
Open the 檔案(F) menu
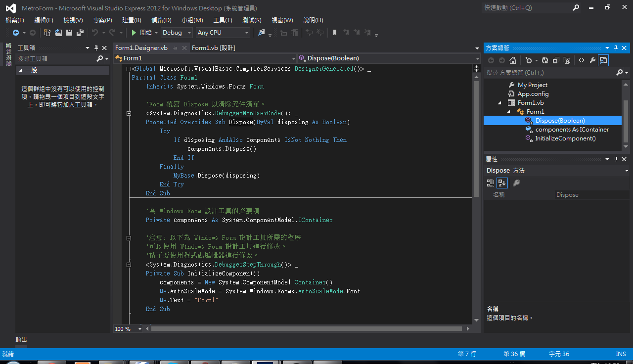[x=15, y=20]
